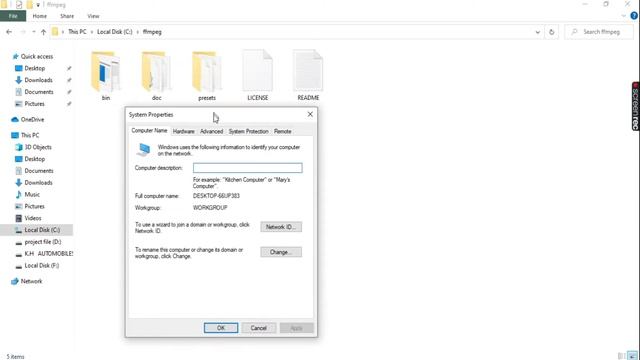Focus the Computer description field
Screen dimensions: 640x360
pos(248,168)
